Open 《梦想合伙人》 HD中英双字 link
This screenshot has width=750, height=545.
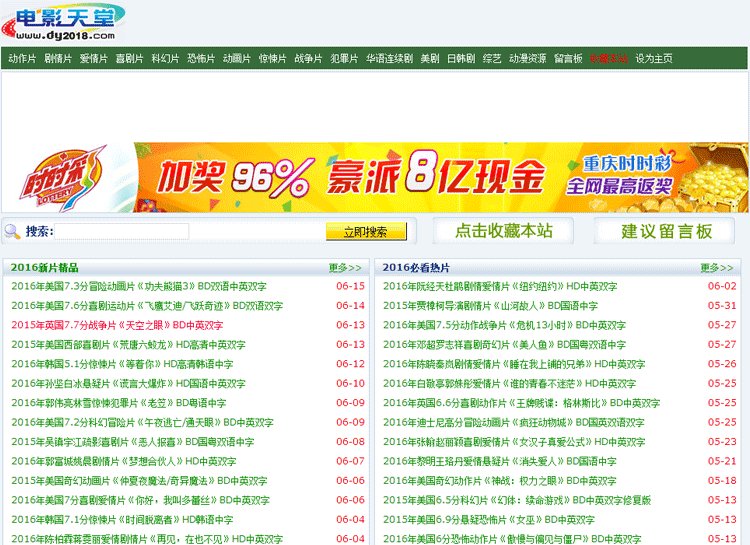click(x=123, y=461)
